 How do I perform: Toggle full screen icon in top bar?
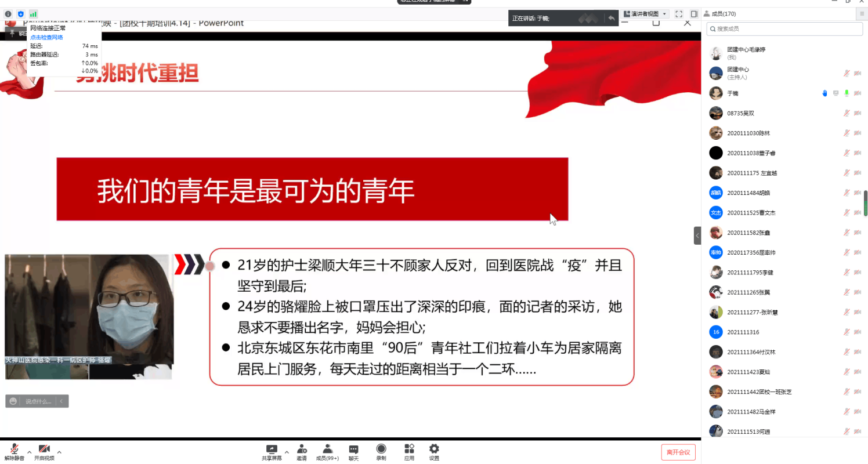[678, 14]
